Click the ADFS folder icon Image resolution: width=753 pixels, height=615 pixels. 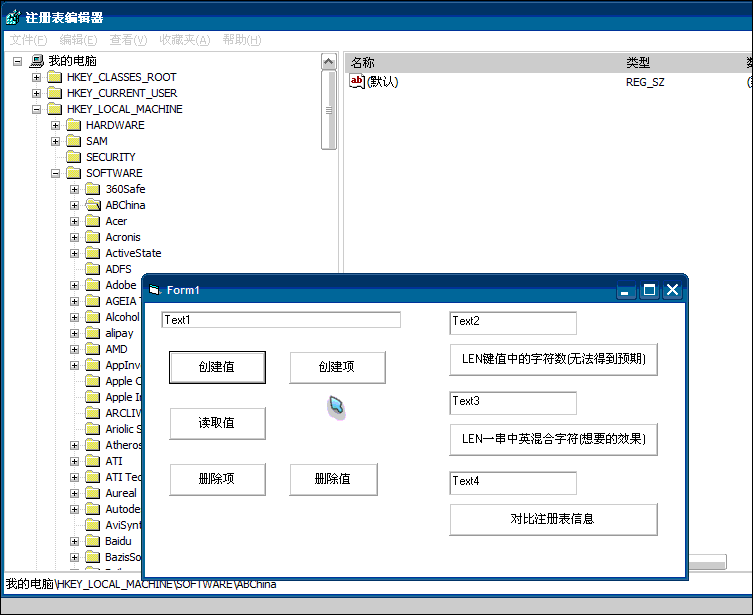93,269
